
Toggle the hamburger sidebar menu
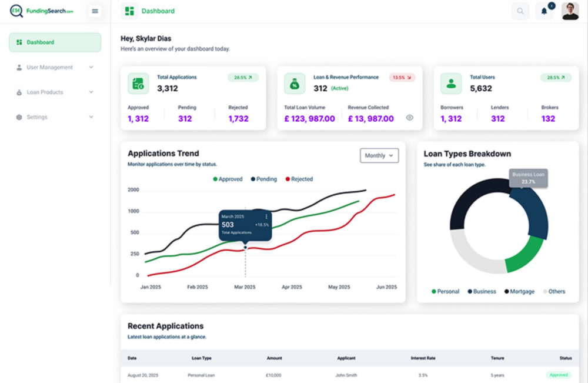click(x=95, y=11)
